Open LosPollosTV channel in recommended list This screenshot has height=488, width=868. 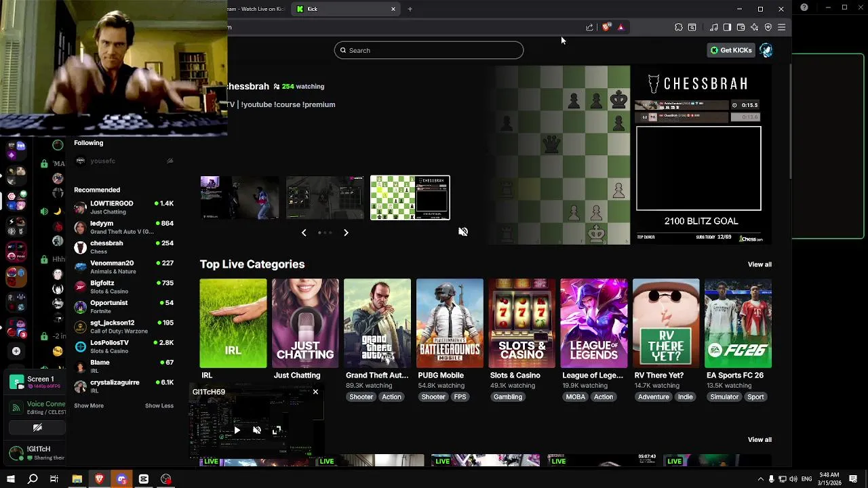[123, 346]
